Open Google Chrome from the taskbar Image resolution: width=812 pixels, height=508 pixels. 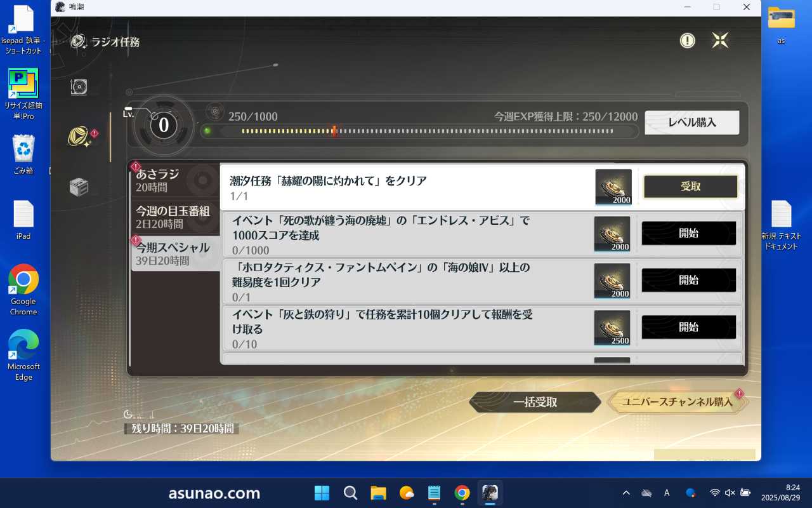462,493
